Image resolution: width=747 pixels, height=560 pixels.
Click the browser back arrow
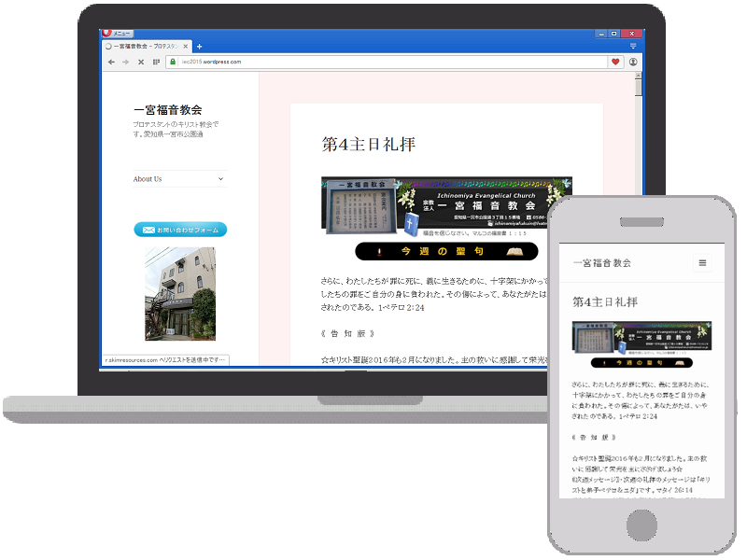click(111, 62)
